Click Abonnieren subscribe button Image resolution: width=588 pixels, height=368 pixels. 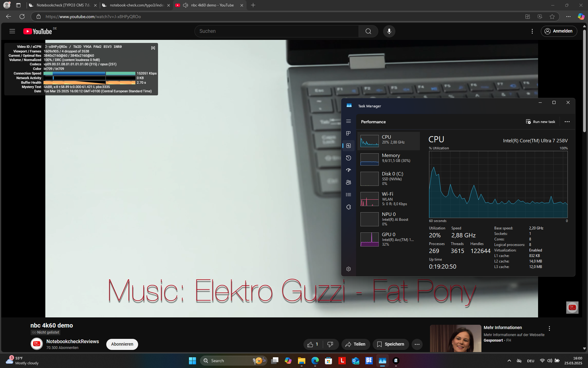[122, 344]
